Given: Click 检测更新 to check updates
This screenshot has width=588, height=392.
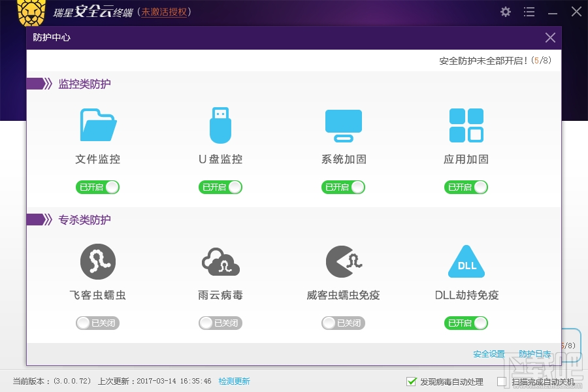Looking at the screenshot, I should coord(234,380).
